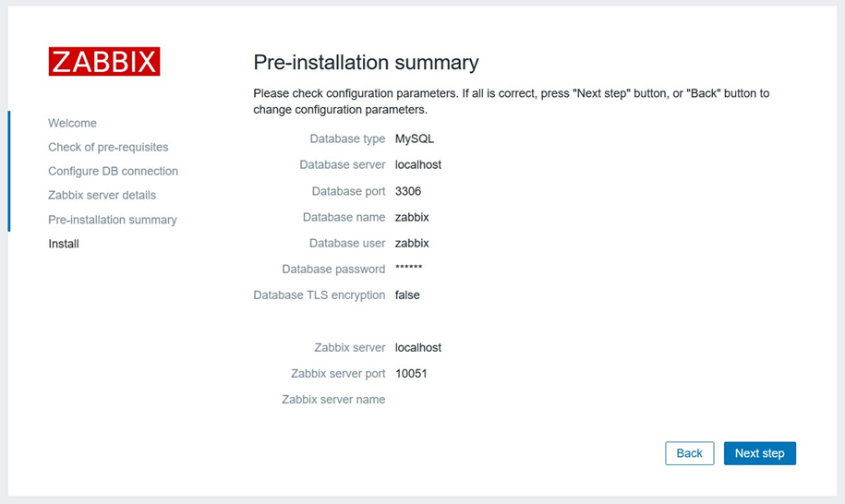Click the Database server localhost value
This screenshot has height=504, width=845.
click(418, 164)
